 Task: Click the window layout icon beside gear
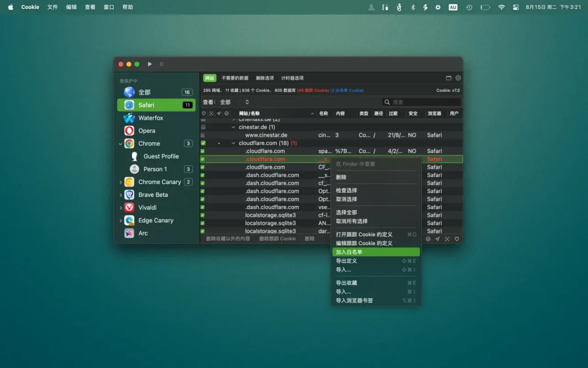[x=449, y=78]
